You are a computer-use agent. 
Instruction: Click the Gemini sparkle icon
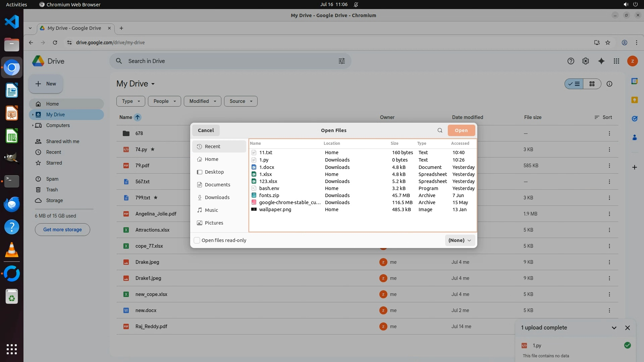coord(601,61)
